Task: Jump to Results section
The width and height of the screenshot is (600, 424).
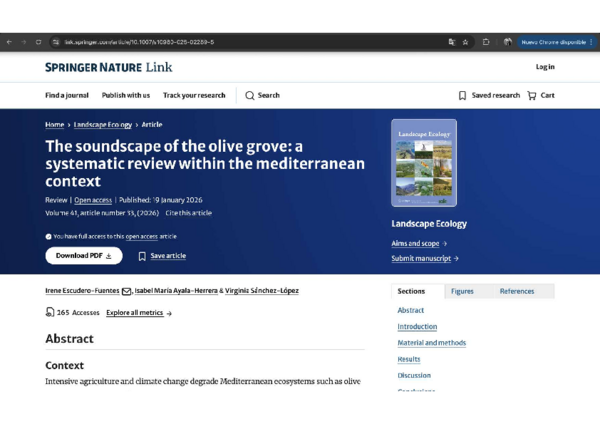Action: pos(409,359)
